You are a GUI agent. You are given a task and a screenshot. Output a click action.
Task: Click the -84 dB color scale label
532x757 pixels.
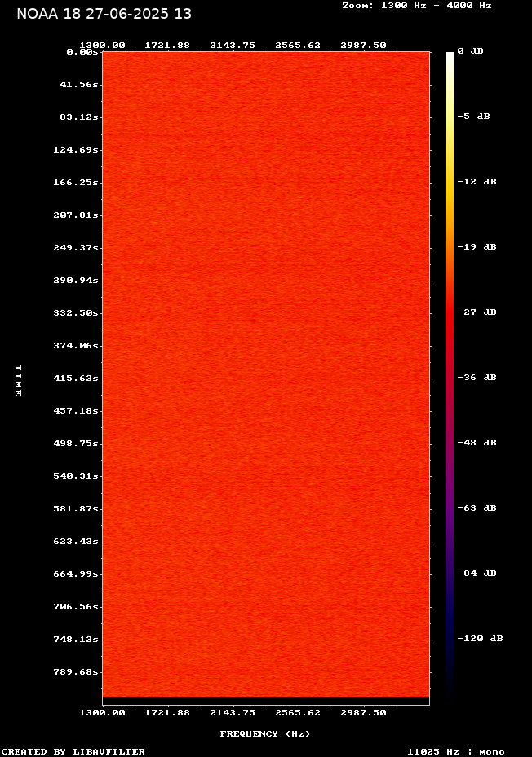pos(477,573)
